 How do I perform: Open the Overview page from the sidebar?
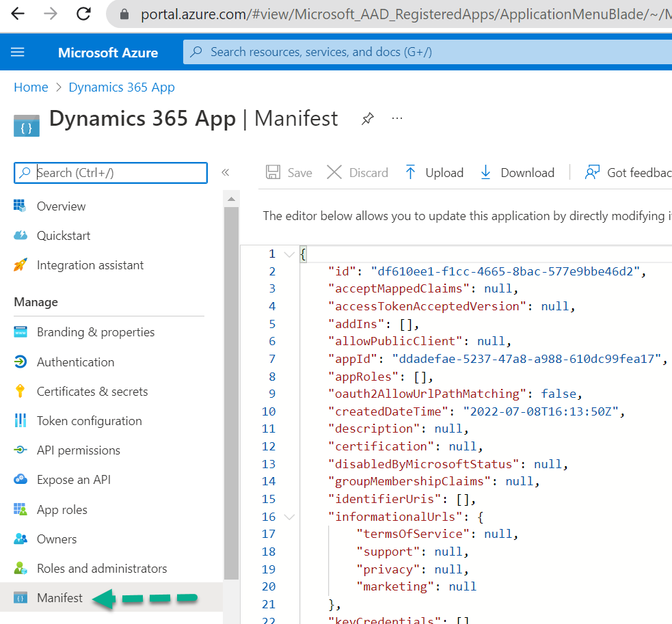62,206
